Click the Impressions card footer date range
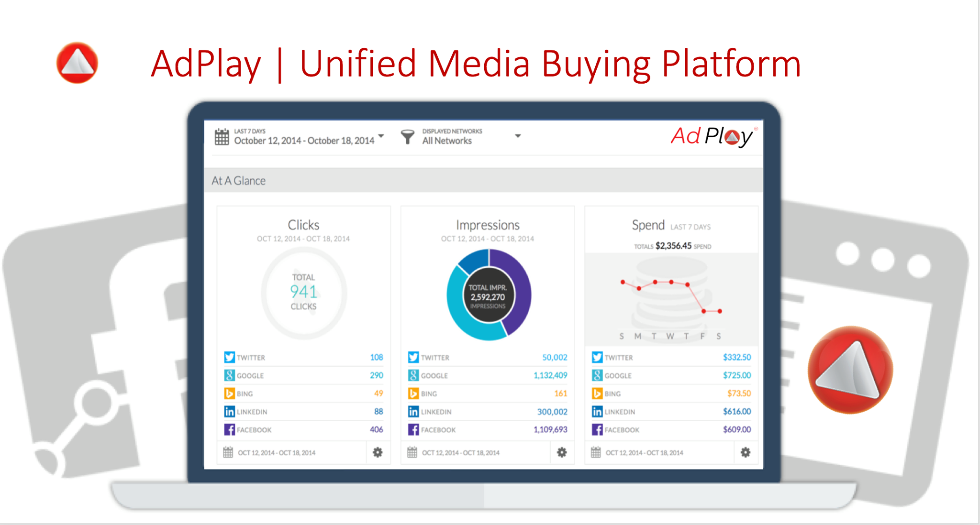980x525 pixels. (461, 453)
